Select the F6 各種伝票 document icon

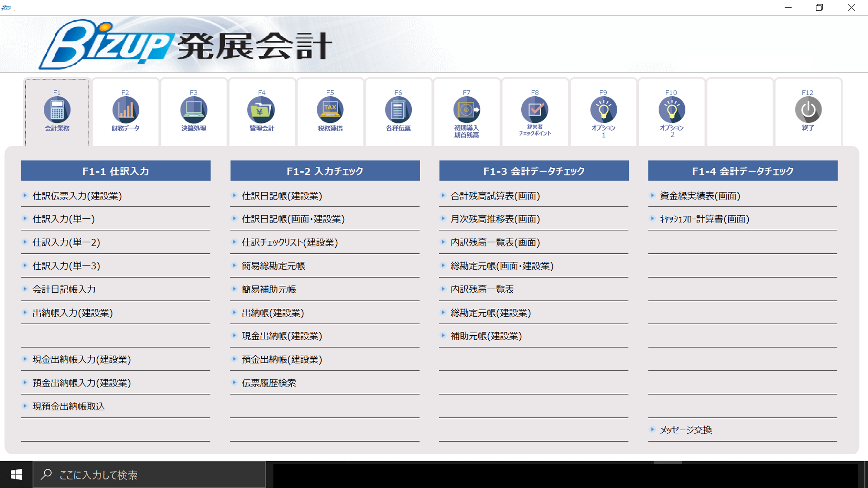click(x=398, y=110)
